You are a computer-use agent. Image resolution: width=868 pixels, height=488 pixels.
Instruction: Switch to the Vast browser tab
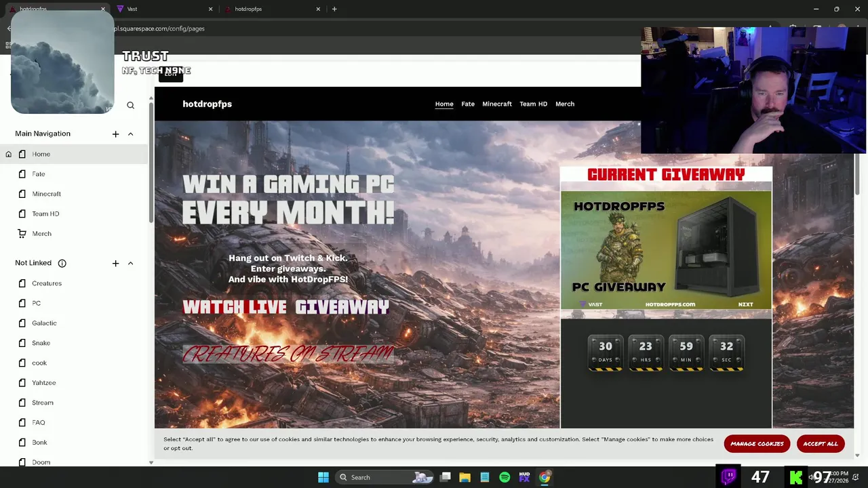163,9
